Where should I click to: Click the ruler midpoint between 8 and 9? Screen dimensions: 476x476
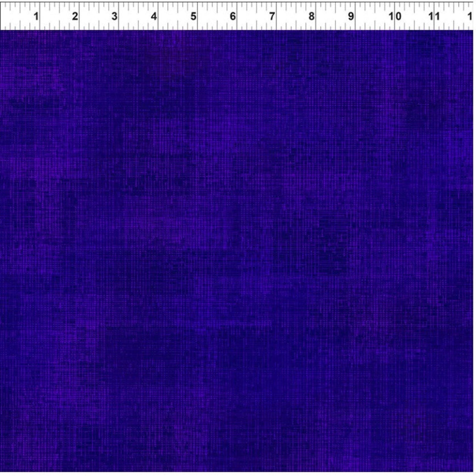click(x=335, y=16)
